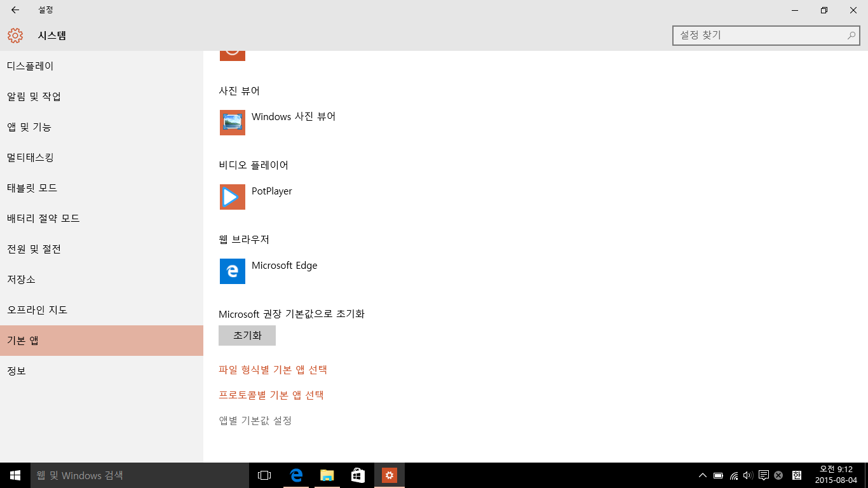Click the Microsoft Edge default browser icon

233,271
